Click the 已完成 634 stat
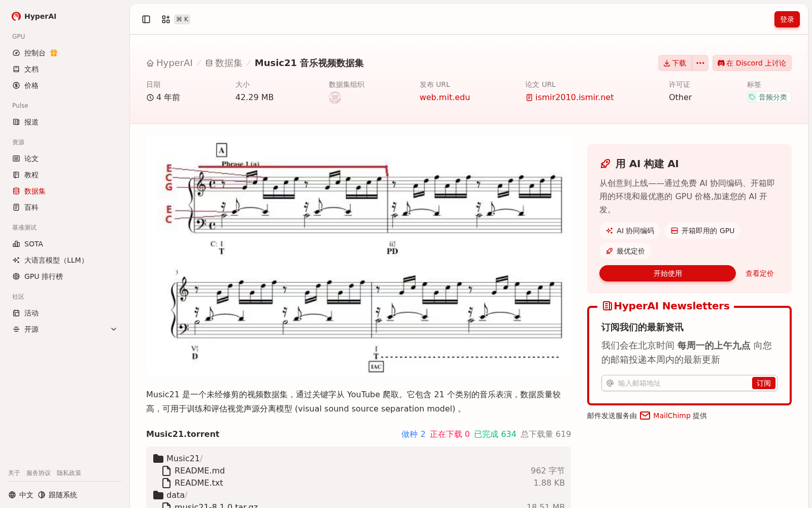Image resolution: width=812 pixels, height=508 pixels. (495, 434)
